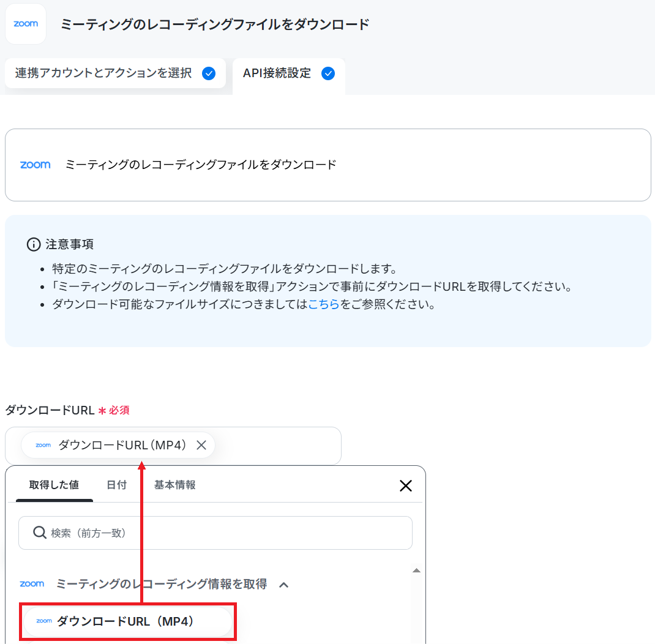655x644 pixels.
Task: Collapse the ミーティングのレコーディング情報を取得 section chevron
Action: [x=283, y=585]
